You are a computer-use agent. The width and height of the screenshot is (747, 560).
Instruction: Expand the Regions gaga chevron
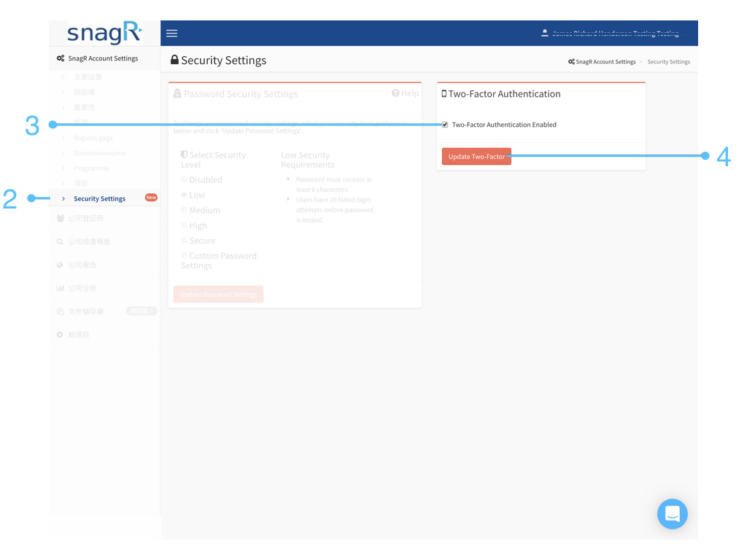click(63, 138)
